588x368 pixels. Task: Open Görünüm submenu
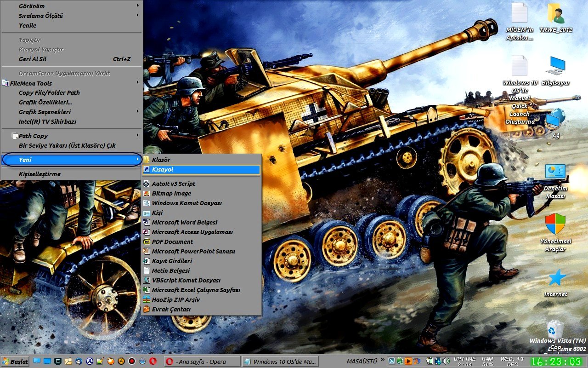72,6
